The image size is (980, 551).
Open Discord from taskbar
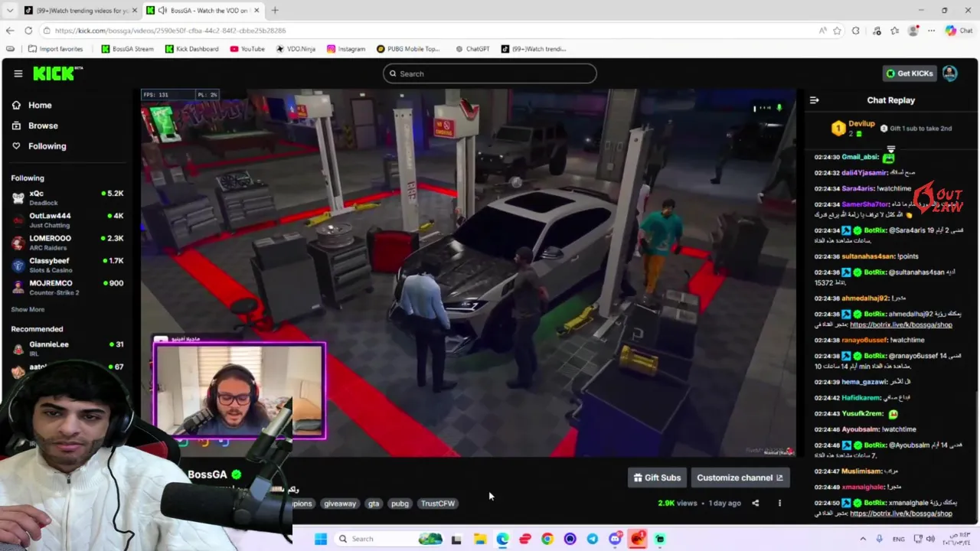coord(615,539)
